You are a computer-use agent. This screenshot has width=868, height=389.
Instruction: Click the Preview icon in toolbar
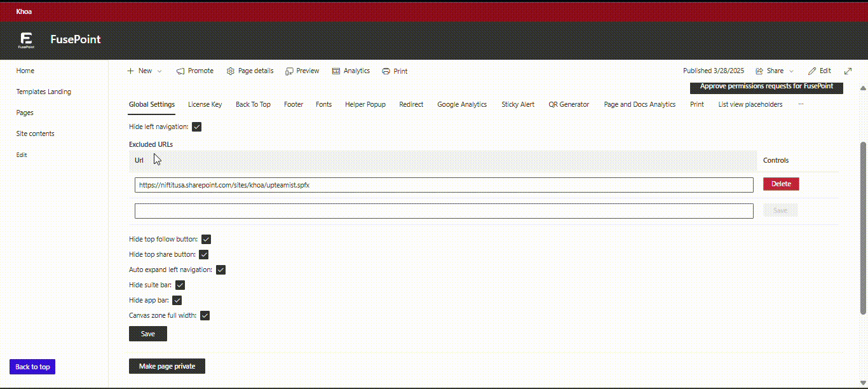pos(290,71)
